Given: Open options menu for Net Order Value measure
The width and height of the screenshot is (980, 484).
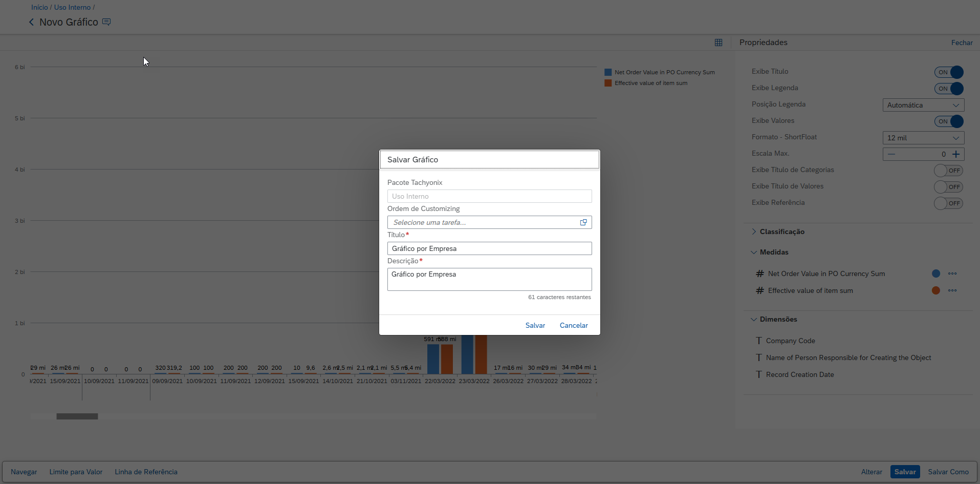Looking at the screenshot, I should (952, 273).
